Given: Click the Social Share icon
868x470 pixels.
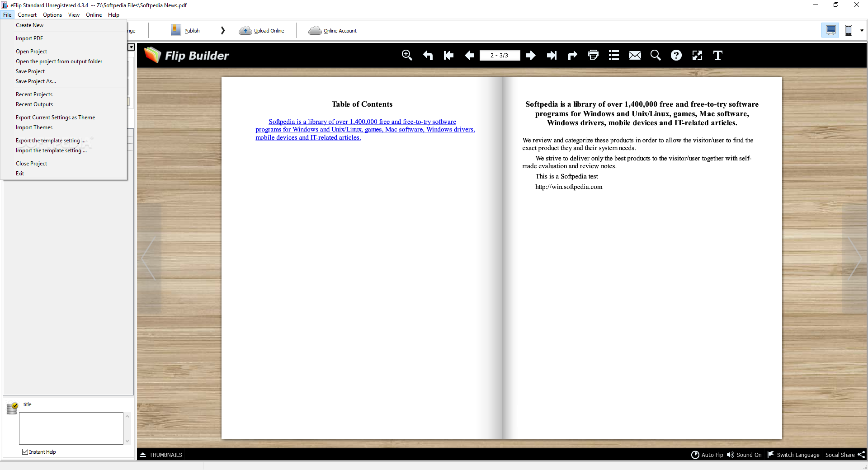Looking at the screenshot, I should [x=861, y=455].
